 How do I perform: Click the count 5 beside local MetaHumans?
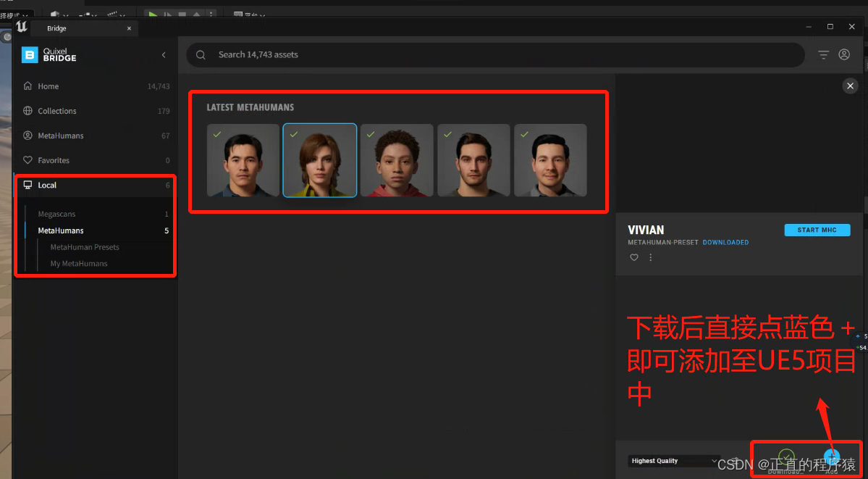click(x=167, y=230)
